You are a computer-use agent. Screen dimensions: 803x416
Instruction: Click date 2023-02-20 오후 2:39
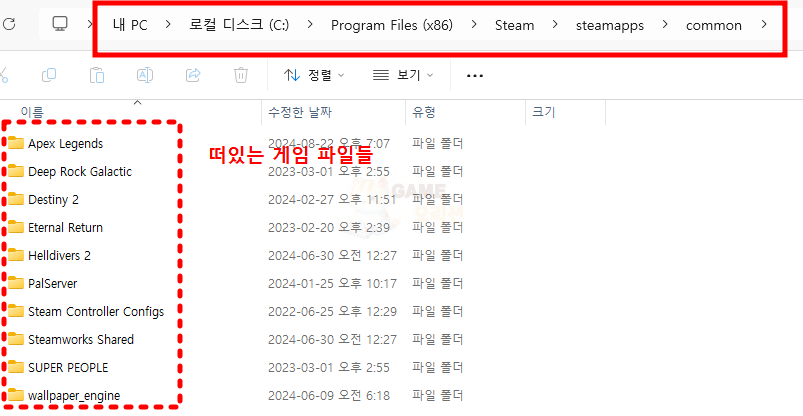pos(329,227)
